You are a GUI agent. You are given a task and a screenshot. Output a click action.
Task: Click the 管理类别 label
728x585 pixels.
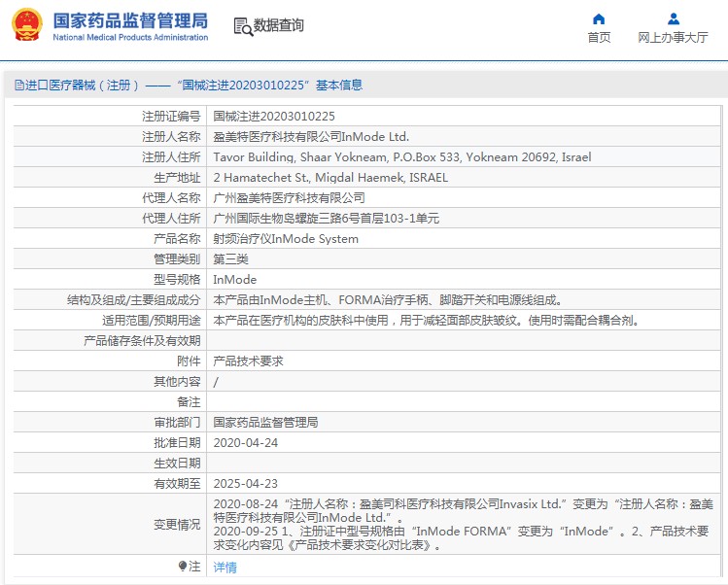pyautogui.click(x=177, y=259)
